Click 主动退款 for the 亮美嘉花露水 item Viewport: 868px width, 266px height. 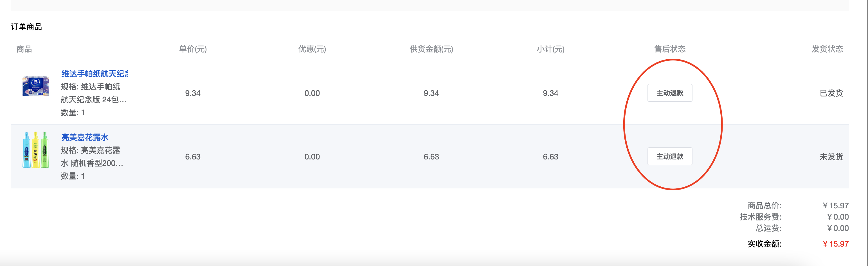(x=669, y=157)
